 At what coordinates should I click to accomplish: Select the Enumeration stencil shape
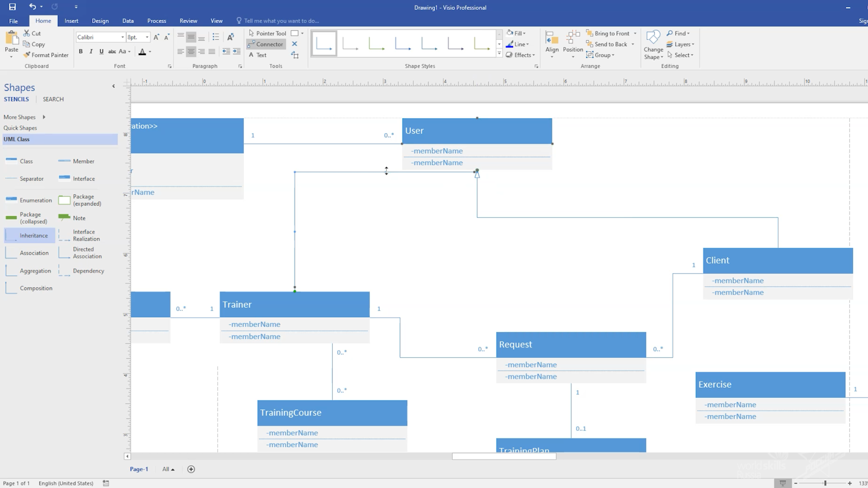point(29,200)
